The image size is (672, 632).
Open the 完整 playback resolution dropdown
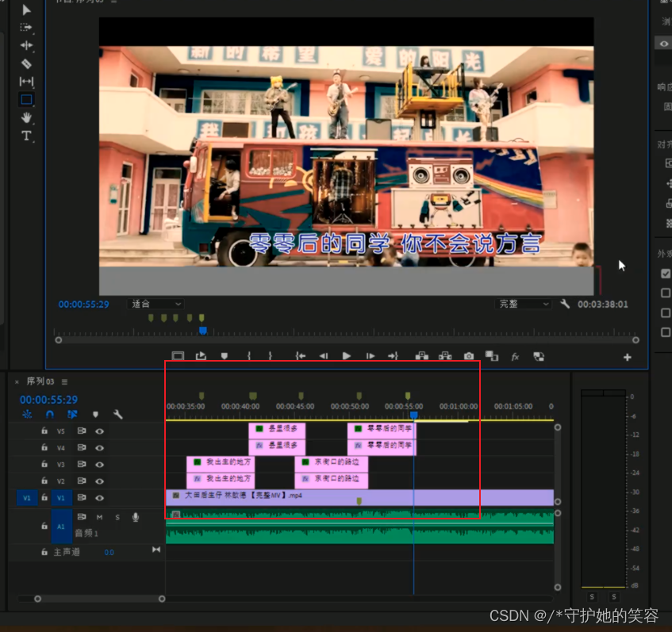(x=524, y=304)
